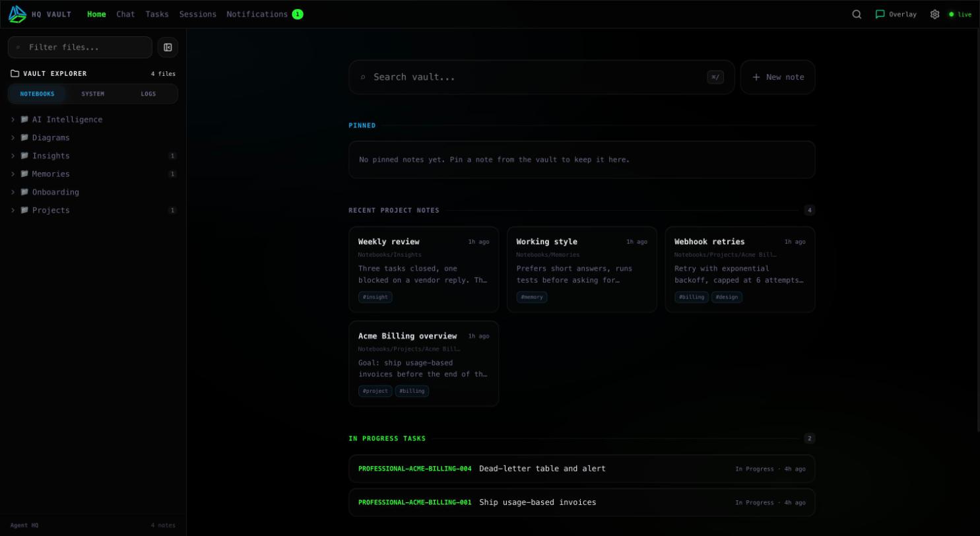The width and height of the screenshot is (980, 536).
Task: Open the settings gear icon
Action: (x=934, y=14)
